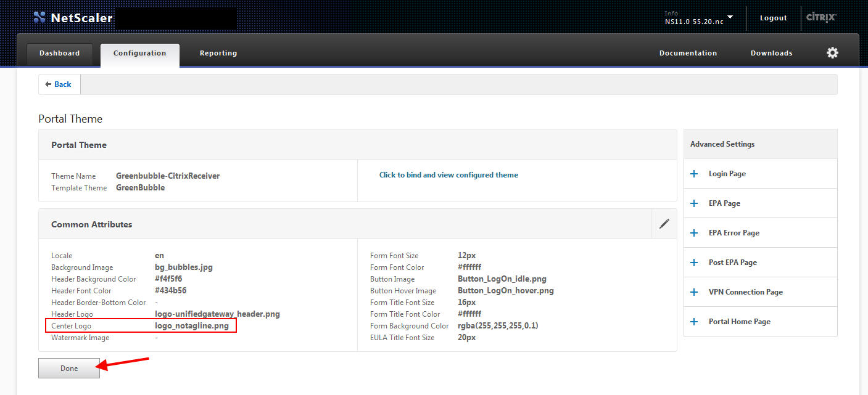
Task: Click the NetScaler logo icon
Action: [x=39, y=17]
